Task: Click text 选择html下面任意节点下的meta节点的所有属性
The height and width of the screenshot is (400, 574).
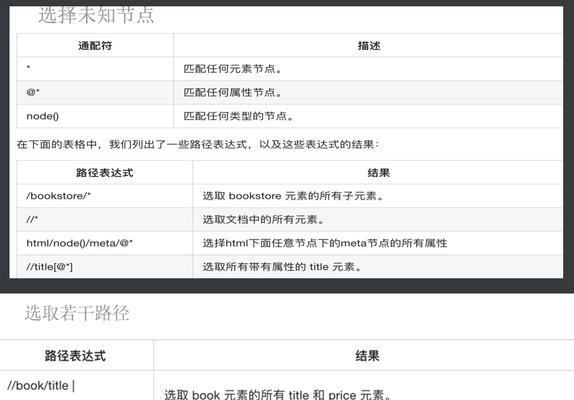Action: pos(325,243)
